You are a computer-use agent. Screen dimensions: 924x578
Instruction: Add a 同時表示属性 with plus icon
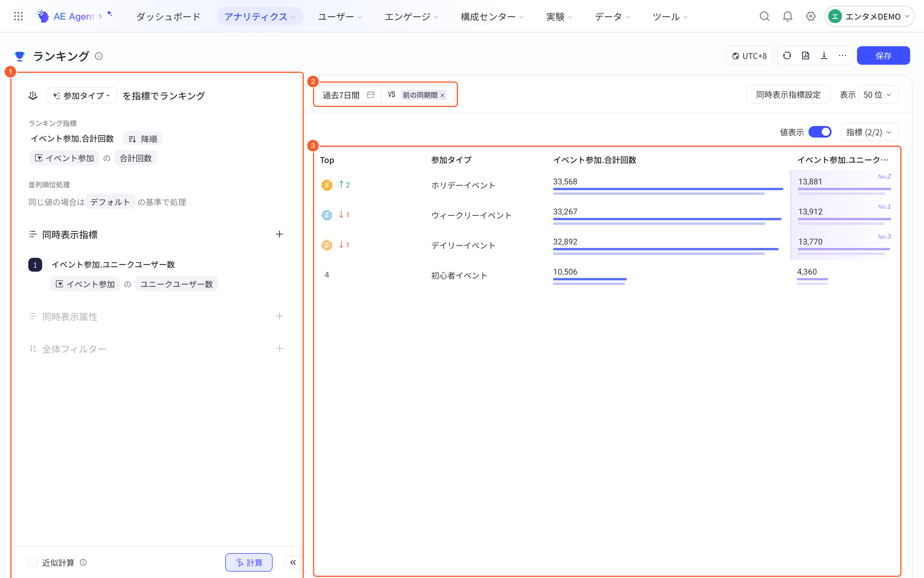[x=280, y=316]
